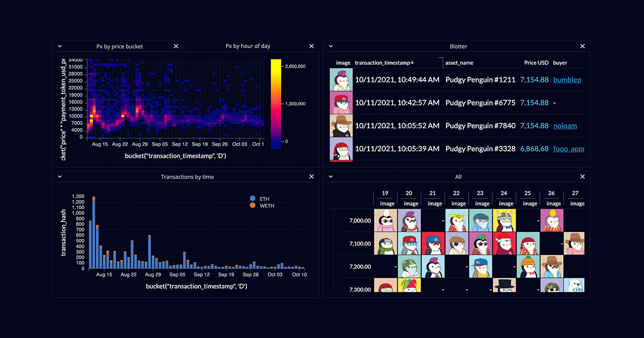Close the Transactions by time panel
Viewport: 644px width, 338px height.
(312, 177)
